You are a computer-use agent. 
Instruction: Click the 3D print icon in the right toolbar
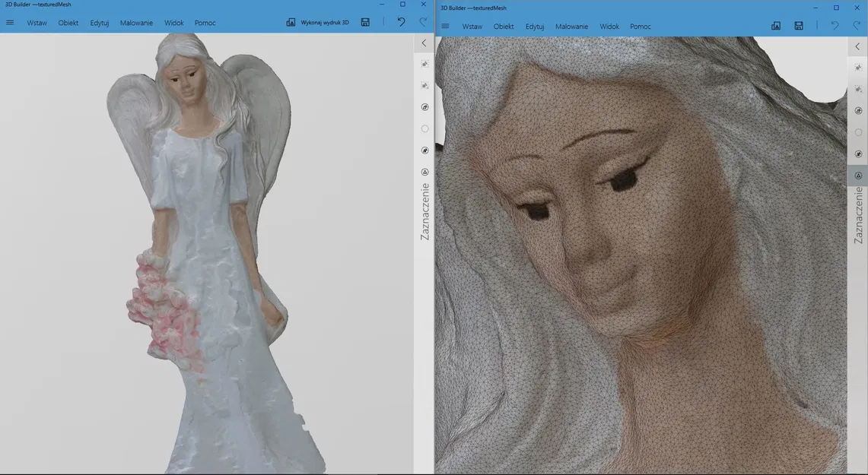775,25
